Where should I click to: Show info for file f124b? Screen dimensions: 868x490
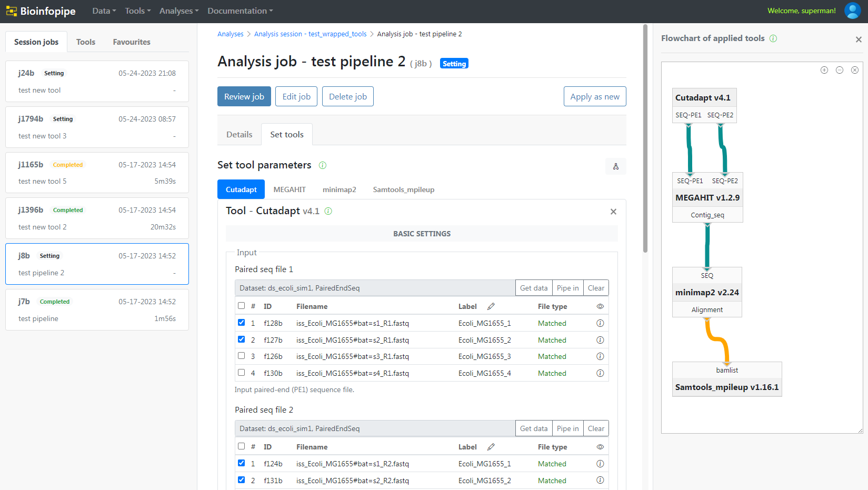click(600, 464)
